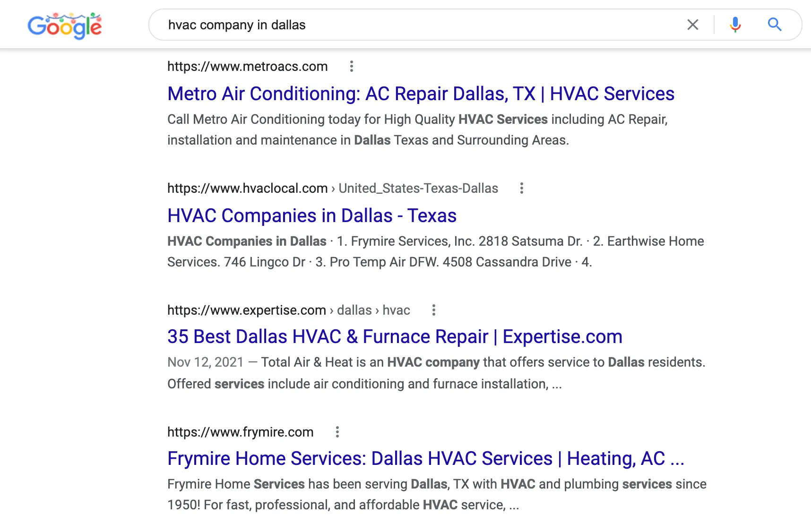811x532 pixels.
Task: Click the https://www.expertise.com URL text
Action: (246, 310)
